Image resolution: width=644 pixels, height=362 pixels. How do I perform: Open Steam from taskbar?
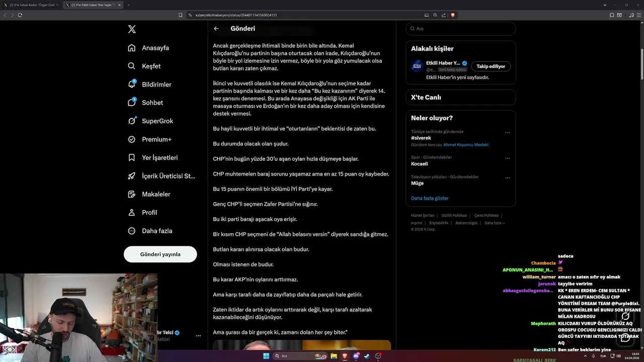(x=367, y=356)
